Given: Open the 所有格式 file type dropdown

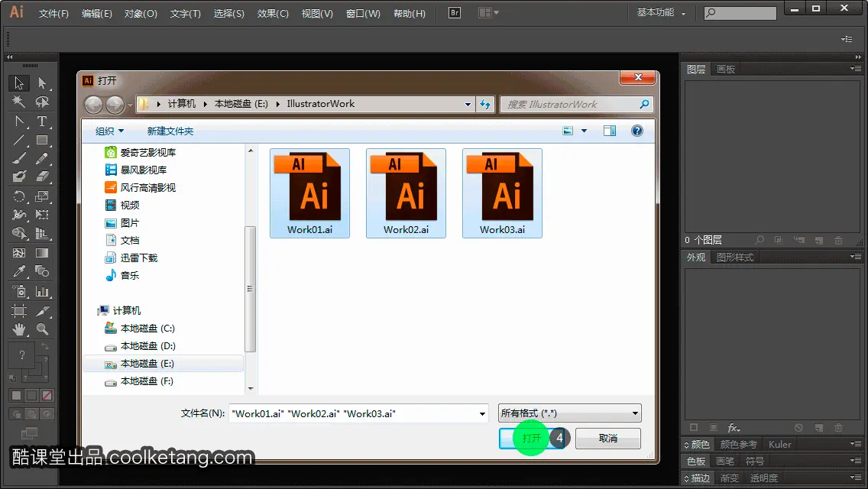Looking at the screenshot, I should [570, 413].
